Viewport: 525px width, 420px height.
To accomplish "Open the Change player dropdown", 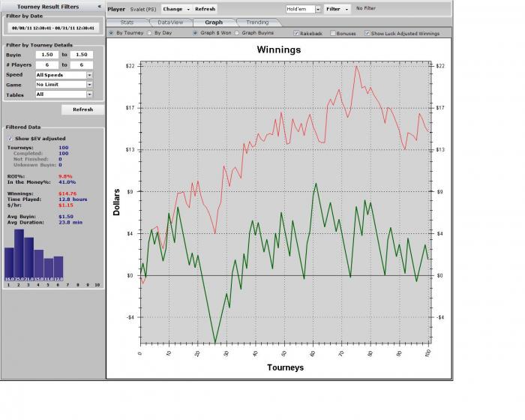I will pyautogui.click(x=176, y=9).
